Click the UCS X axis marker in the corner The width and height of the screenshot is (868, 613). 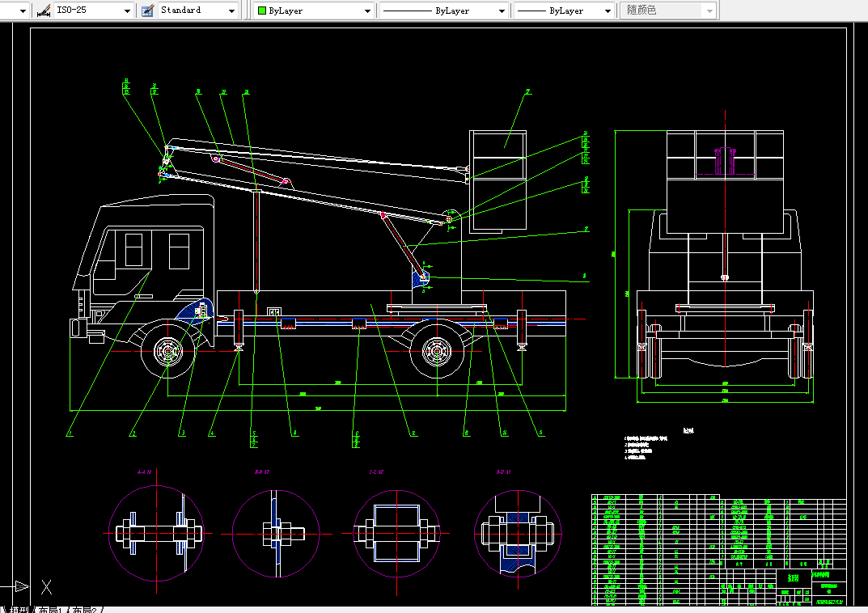pos(46,587)
